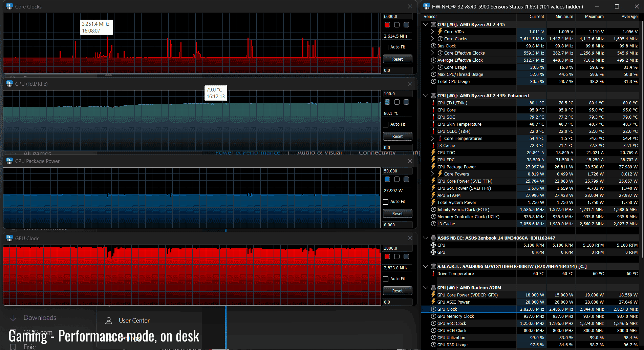Image resolution: width=644 pixels, height=350 pixels.
Task: Reset the CPU (Tcl/Tdie) graph
Action: [x=398, y=136]
